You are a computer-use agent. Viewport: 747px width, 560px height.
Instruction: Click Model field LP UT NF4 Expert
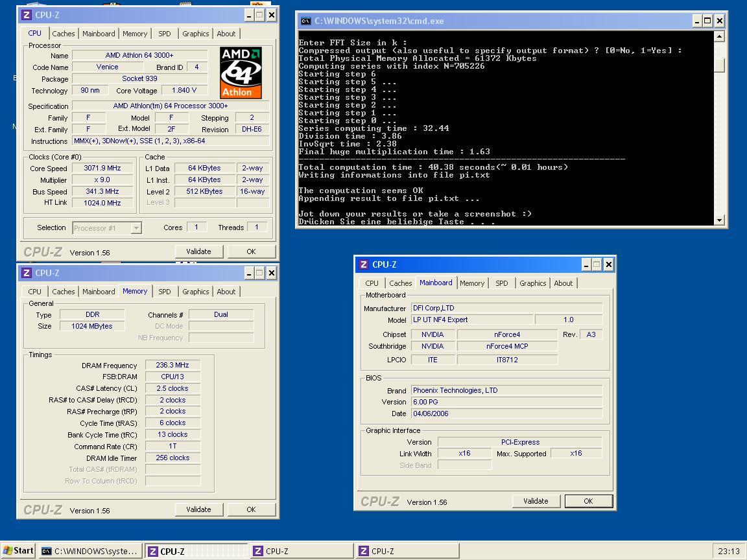[471, 320]
